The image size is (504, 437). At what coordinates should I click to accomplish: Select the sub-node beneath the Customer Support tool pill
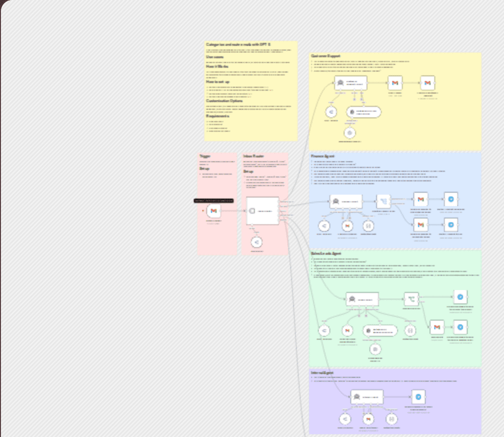(350, 133)
